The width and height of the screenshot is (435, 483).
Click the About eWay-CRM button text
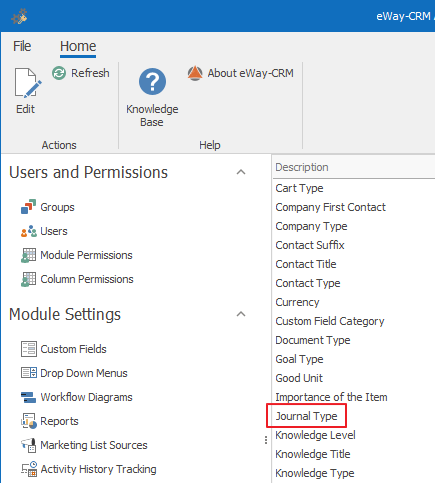point(251,73)
